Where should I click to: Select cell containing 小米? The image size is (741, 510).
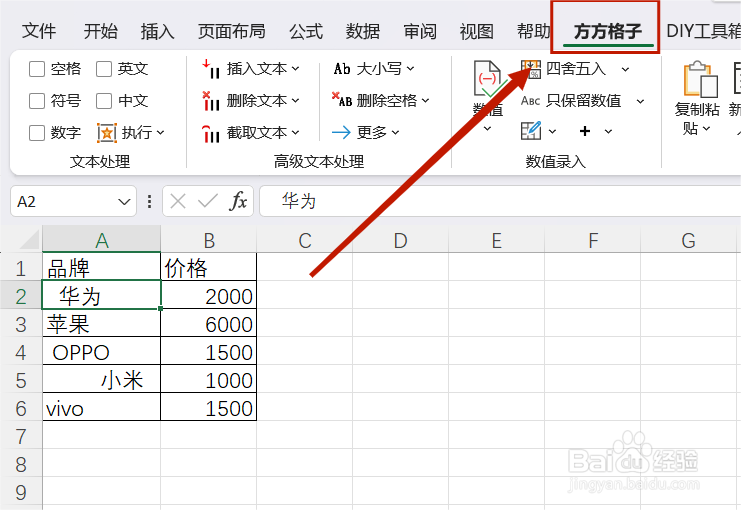coord(102,380)
